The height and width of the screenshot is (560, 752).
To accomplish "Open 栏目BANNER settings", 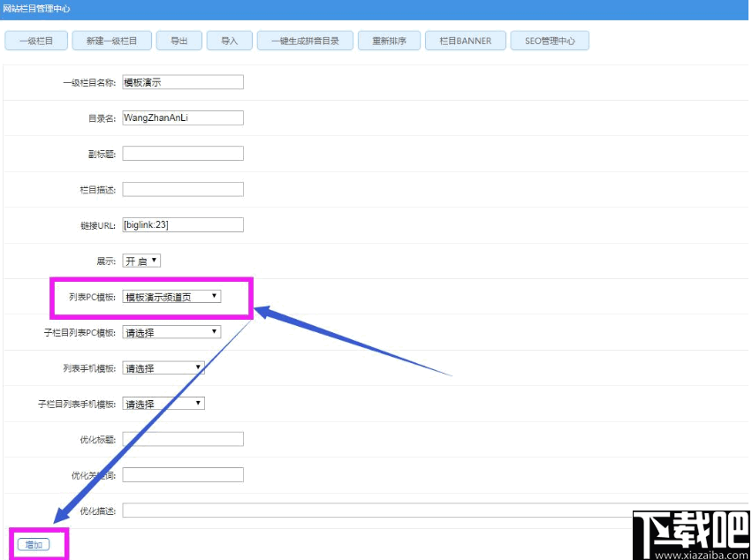I will (465, 40).
